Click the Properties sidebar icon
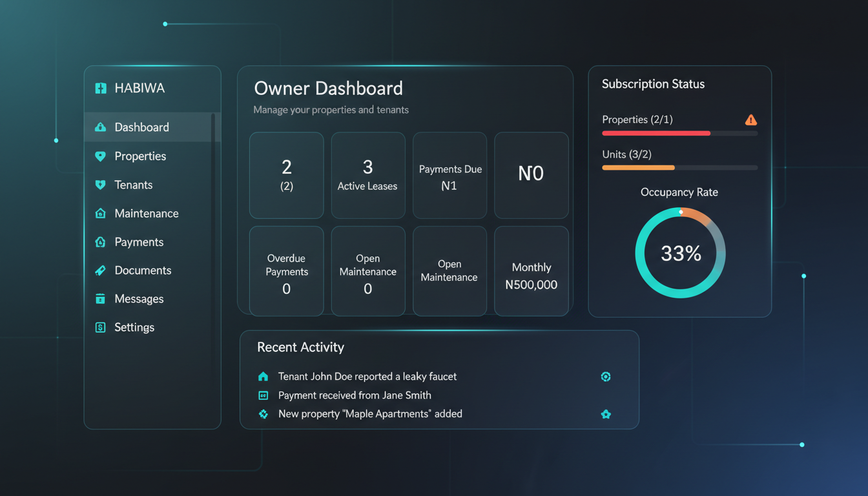 pos(101,156)
